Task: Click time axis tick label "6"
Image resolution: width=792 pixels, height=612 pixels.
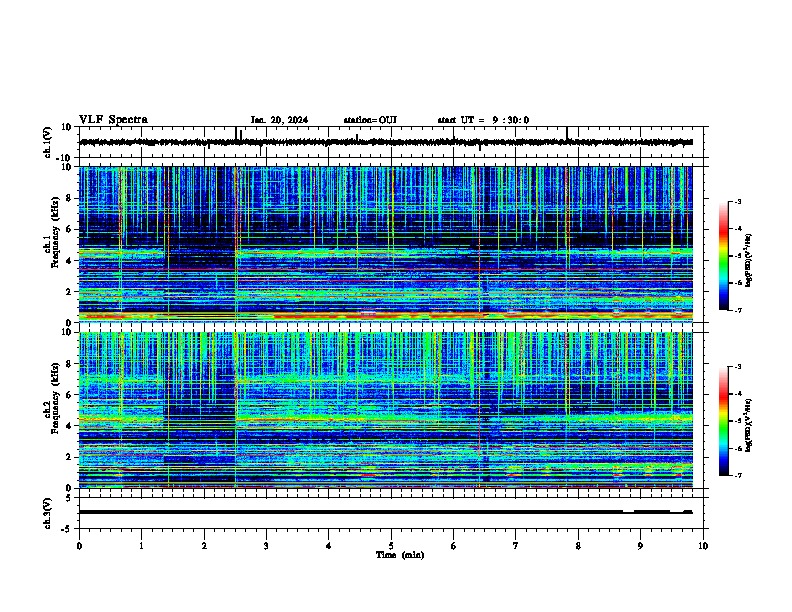Action: point(453,546)
